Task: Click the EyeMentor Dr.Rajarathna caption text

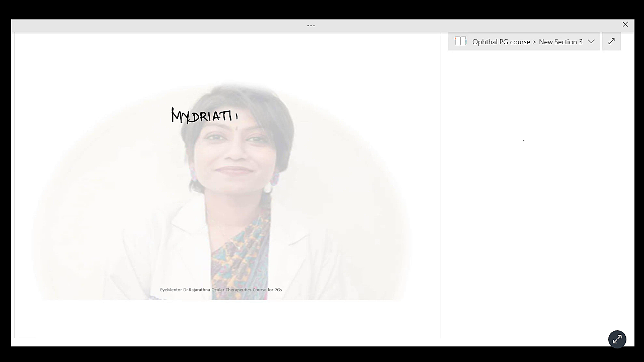Action: [x=221, y=290]
